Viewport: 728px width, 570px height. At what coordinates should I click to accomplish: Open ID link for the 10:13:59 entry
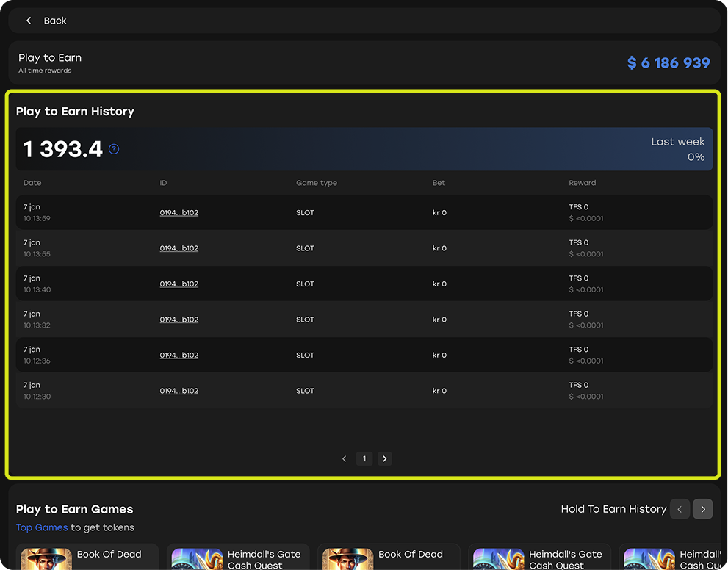pyautogui.click(x=179, y=213)
